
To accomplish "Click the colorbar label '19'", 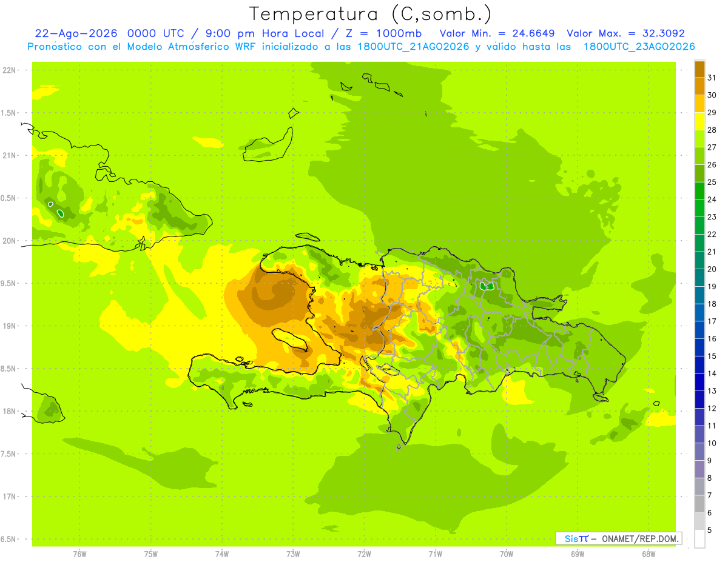I will 712,286.
